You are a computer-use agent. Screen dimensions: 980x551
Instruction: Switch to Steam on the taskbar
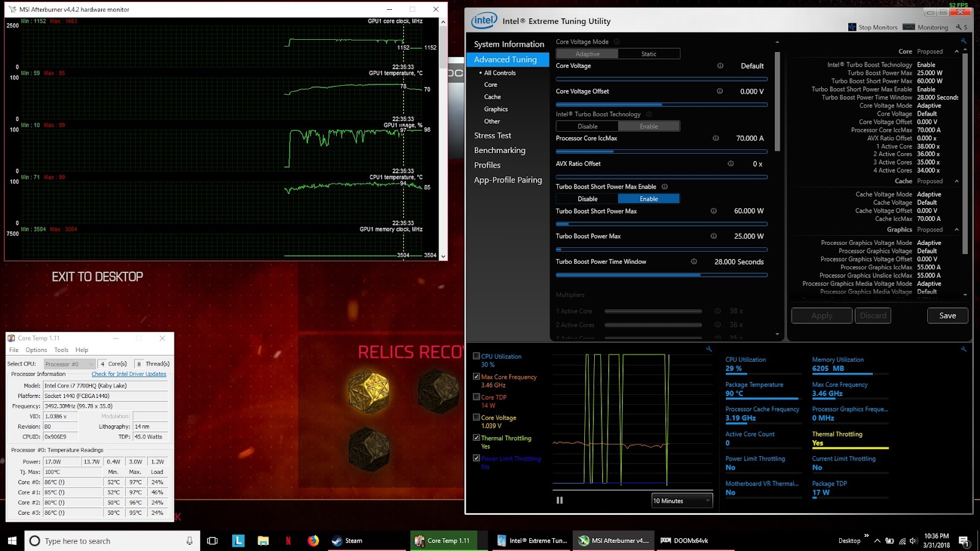pos(365,541)
